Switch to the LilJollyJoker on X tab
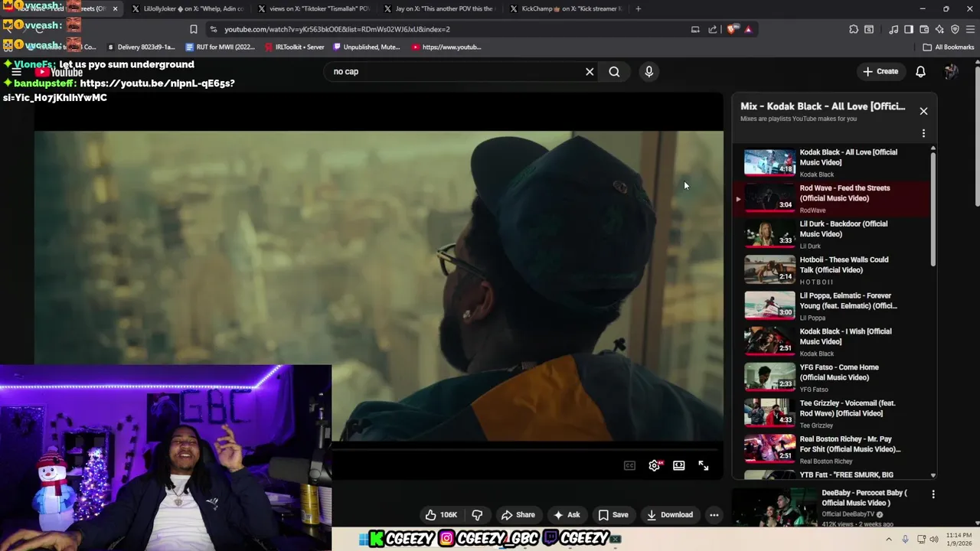The width and height of the screenshot is (980, 551). 188,8
